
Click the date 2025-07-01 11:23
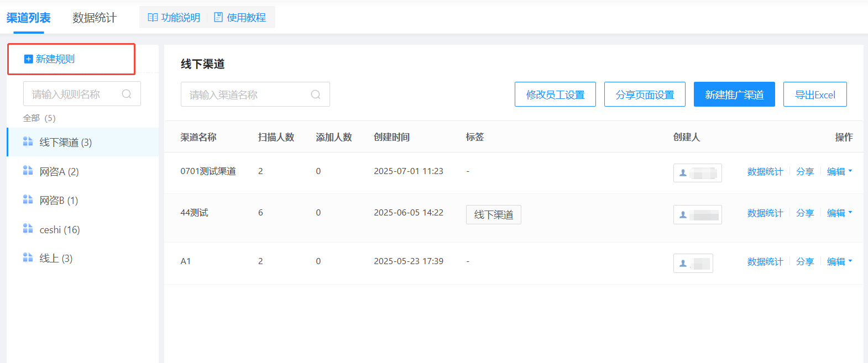(x=409, y=171)
